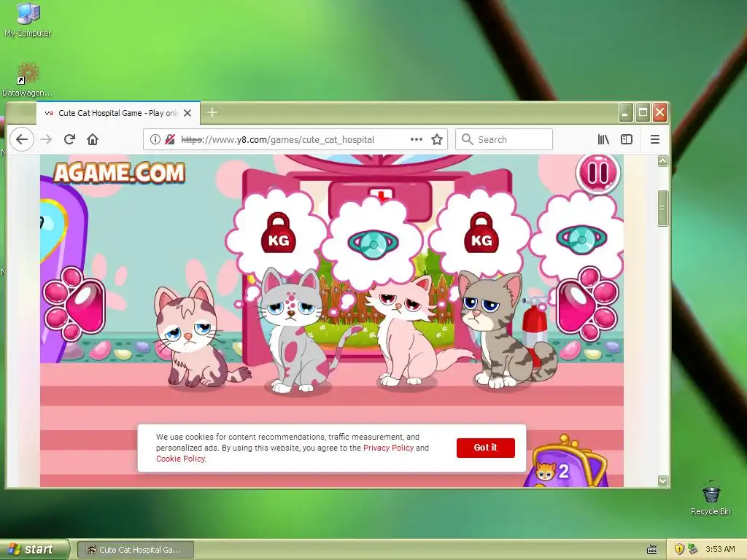Click the 3:53 AM system clock
Viewport: 747px width, 560px height.
[720, 550]
